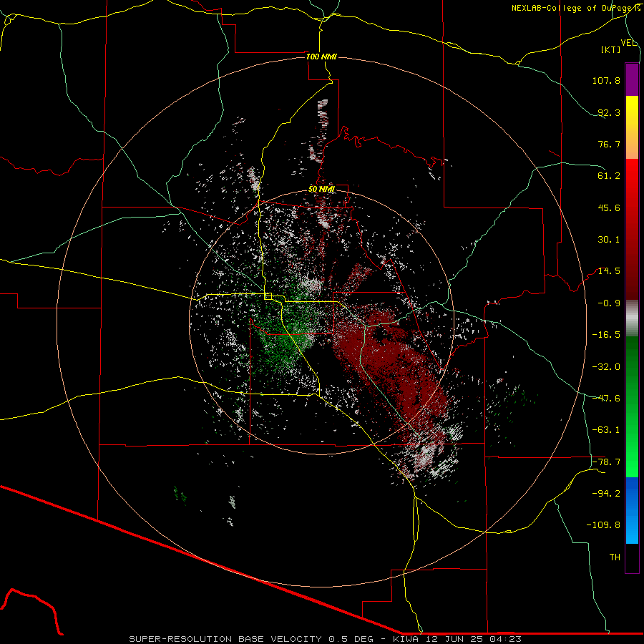Click the -78.7 velocity scale value

[x=606, y=462]
